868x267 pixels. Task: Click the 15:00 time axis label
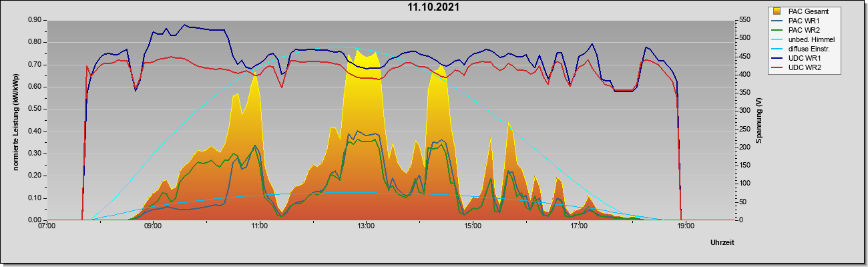[x=472, y=226]
